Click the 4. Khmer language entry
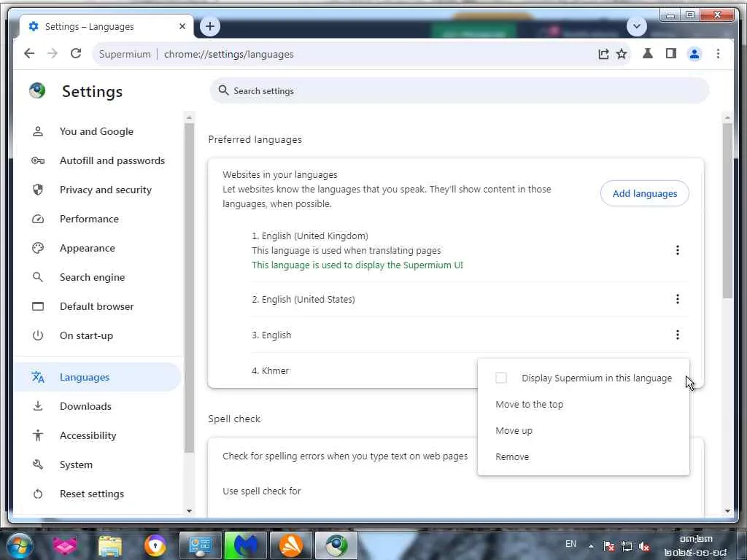The image size is (747, 560). [270, 370]
